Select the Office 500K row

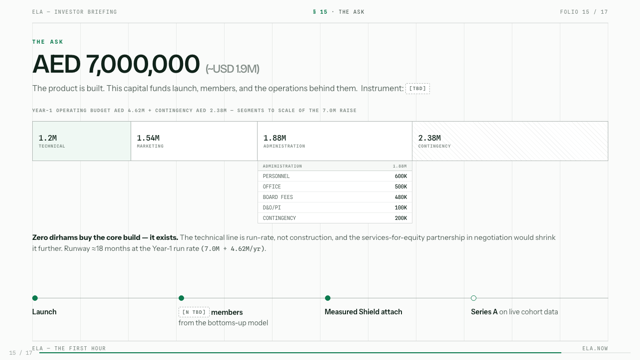point(335,187)
